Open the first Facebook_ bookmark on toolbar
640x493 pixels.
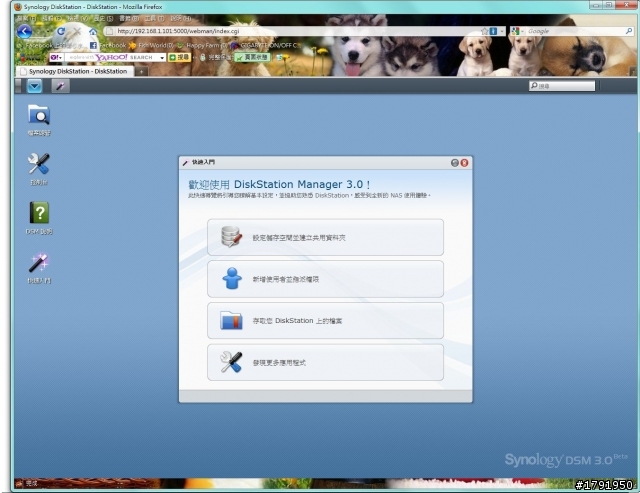tap(48, 45)
